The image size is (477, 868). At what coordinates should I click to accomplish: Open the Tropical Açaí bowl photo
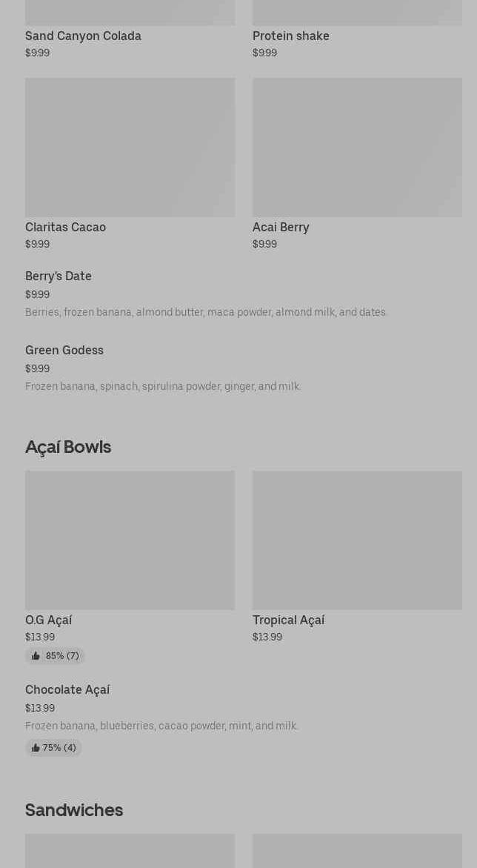(357, 540)
